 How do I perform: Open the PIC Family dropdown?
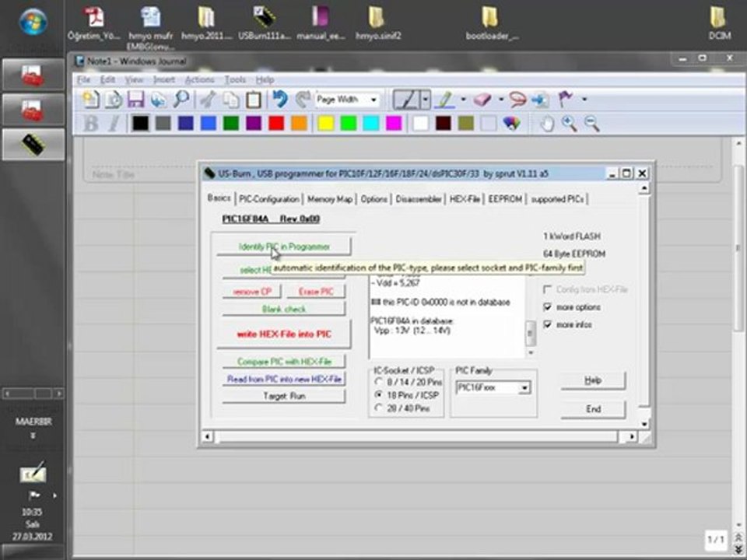[x=524, y=387]
